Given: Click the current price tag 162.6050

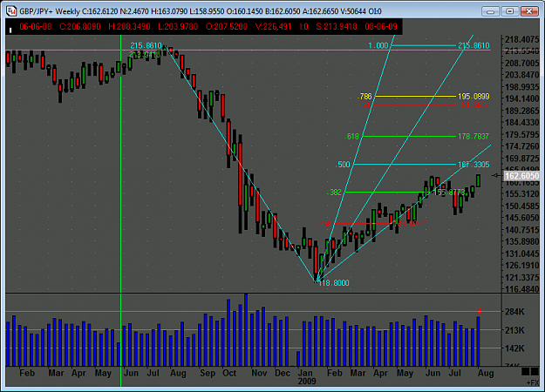Looking at the screenshot, I should click(x=521, y=176).
